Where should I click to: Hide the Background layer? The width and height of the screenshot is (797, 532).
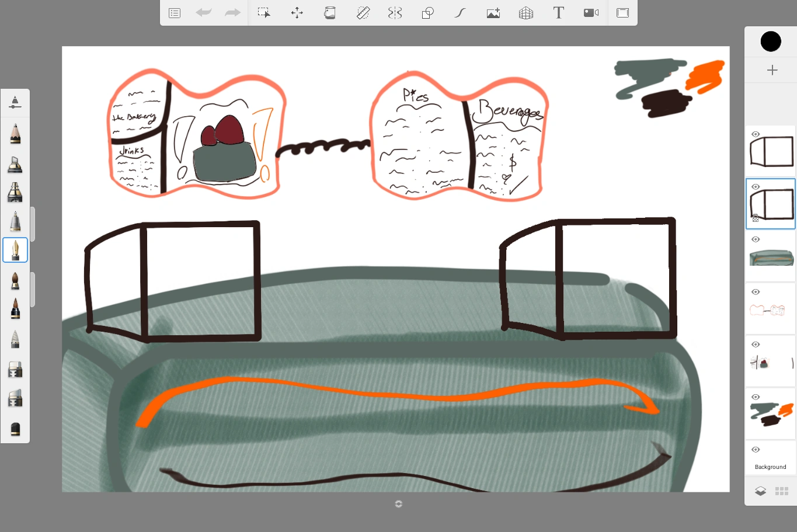point(756,450)
